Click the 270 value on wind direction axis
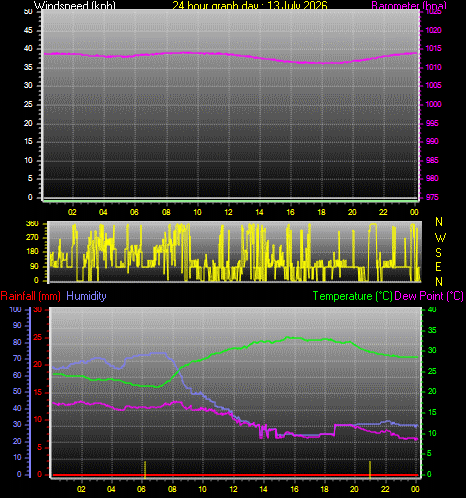 pyautogui.click(x=32, y=237)
